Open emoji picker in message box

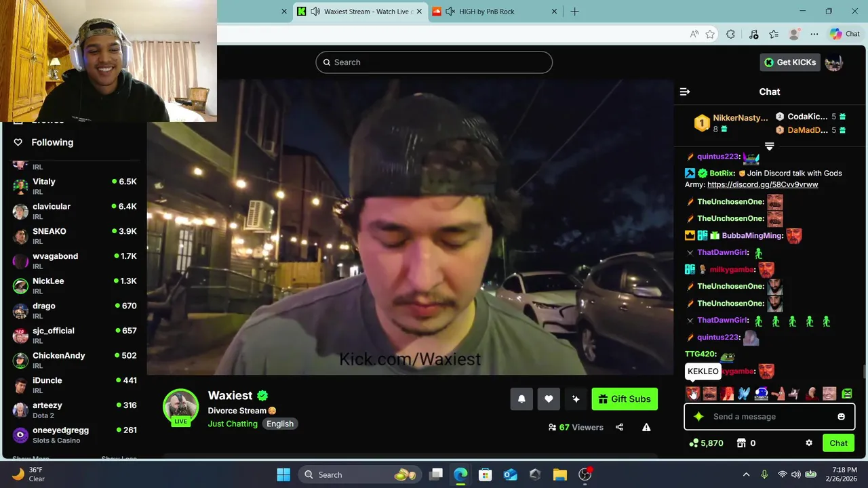click(841, 417)
